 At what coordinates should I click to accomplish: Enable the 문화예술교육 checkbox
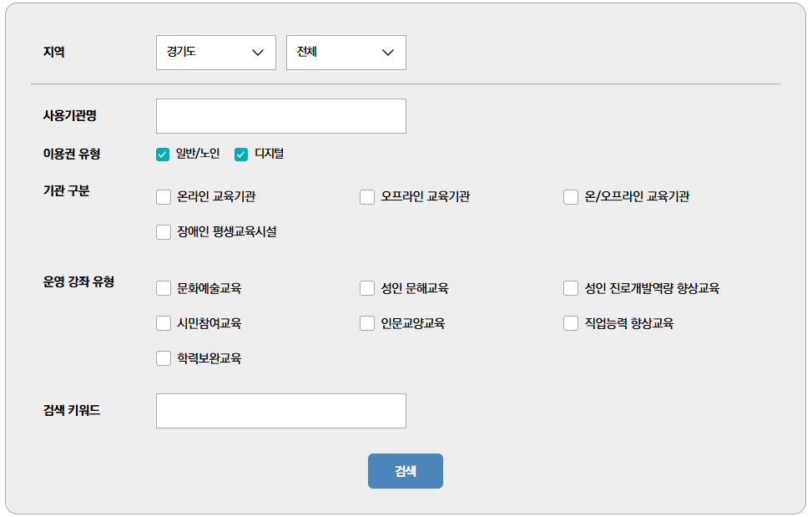164,288
